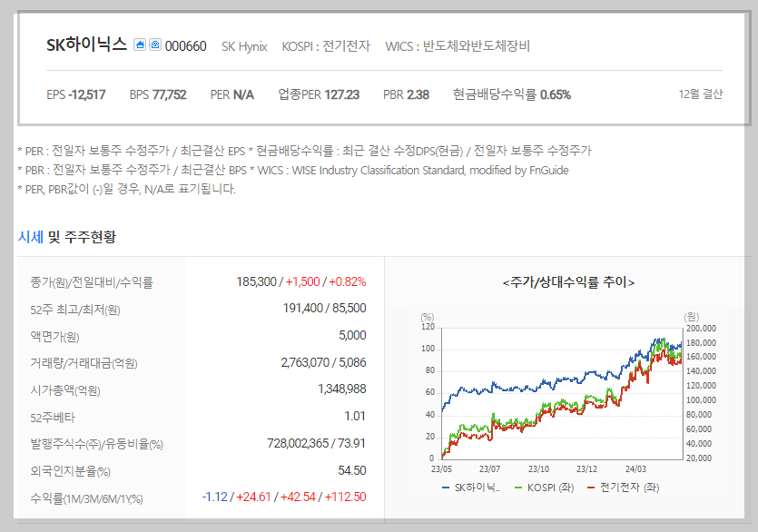Click the 업종PER 127.23 value
758x532 pixels.
click(x=319, y=94)
